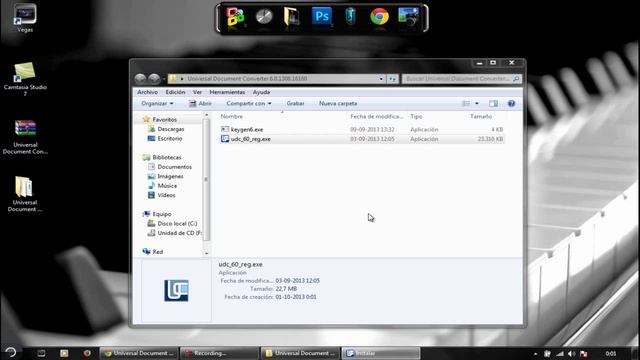The width and height of the screenshot is (640, 360).
Task: Launch Google Chrome from the dock
Action: [x=379, y=17]
